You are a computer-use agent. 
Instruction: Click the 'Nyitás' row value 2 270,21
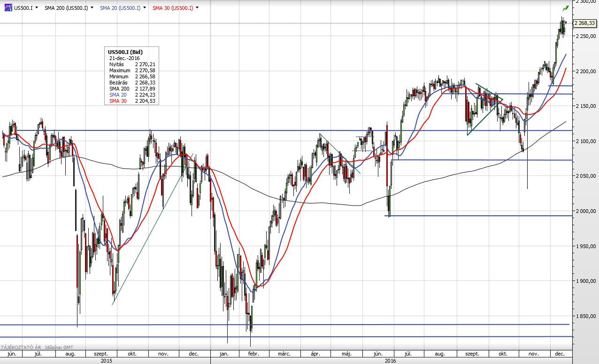145,64
